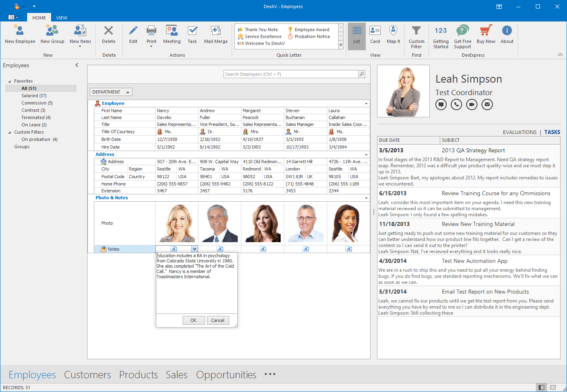Open Get Free Support
Screen dimensions: 567x392
[x=462, y=36]
